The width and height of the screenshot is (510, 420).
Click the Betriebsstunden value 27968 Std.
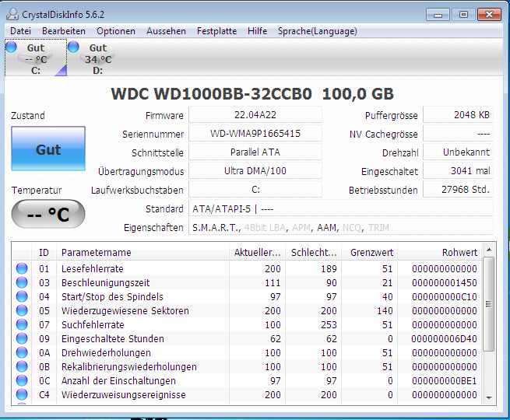[458, 189]
